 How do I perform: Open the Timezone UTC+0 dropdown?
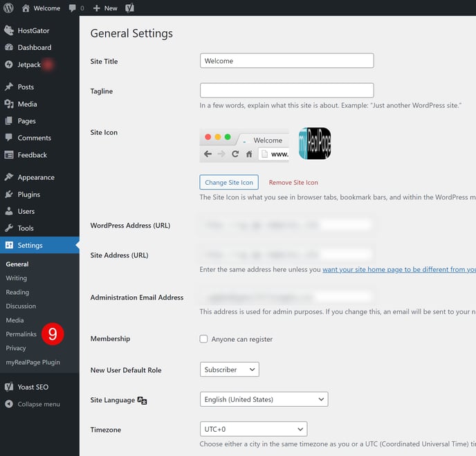tap(253, 429)
